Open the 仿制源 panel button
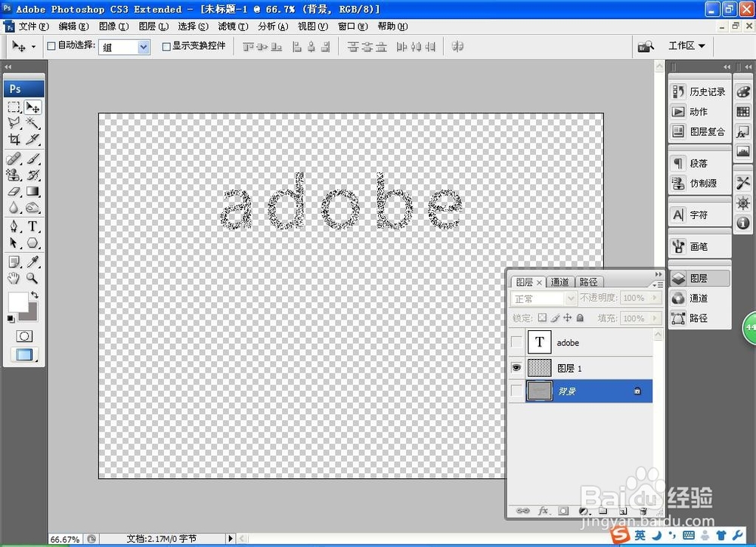The image size is (756, 547). [699, 183]
